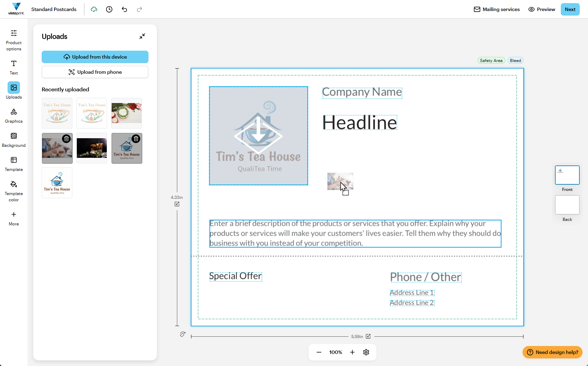Open the Uploads panel icon
This screenshot has width=588, height=366.
[14, 88]
